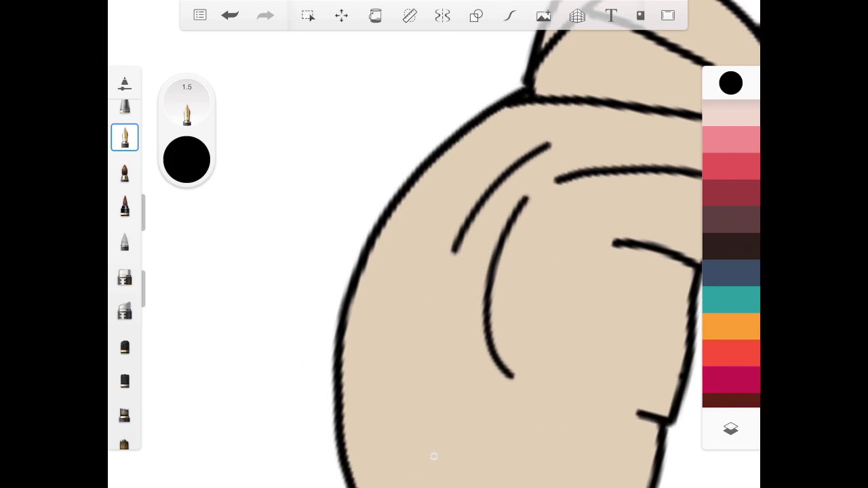
Task: Pick the pale pink swatch
Action: (731, 113)
